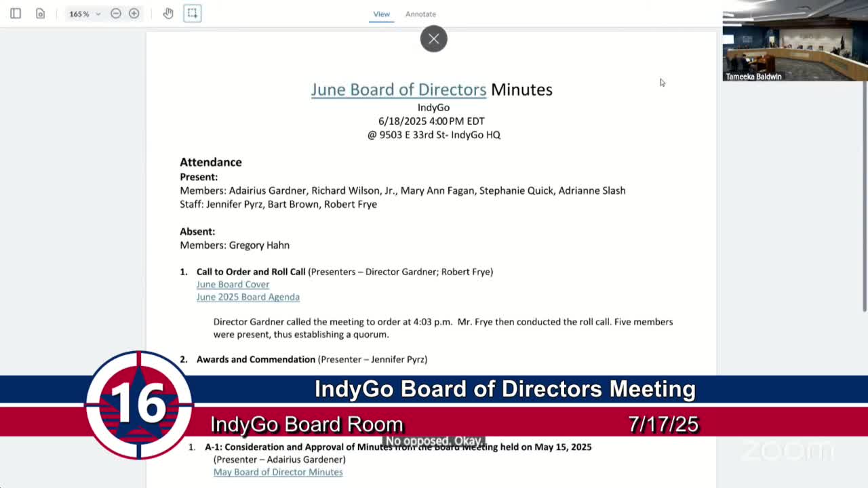Viewport: 868px width, 488px height.
Task: Open the 165% zoom level dropdown
Action: coord(85,14)
